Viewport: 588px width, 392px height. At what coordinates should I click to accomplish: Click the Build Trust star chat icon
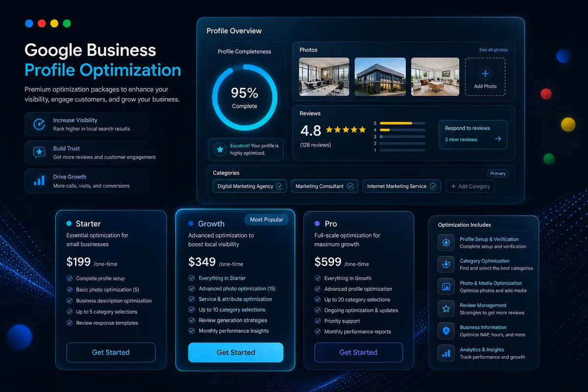(39, 152)
